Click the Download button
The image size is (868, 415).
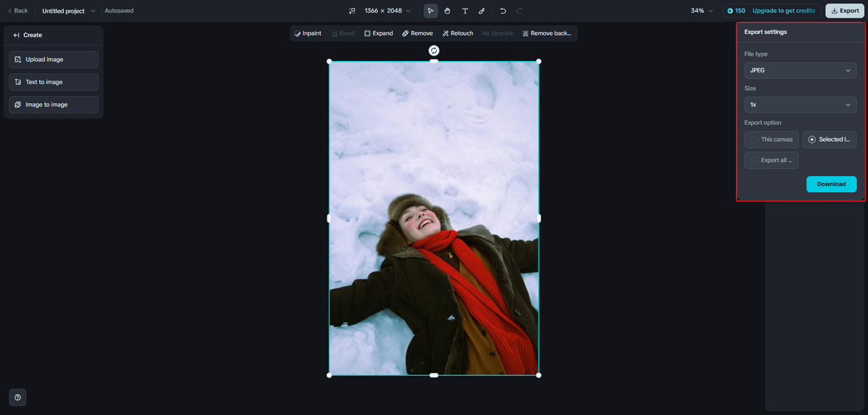tap(831, 184)
